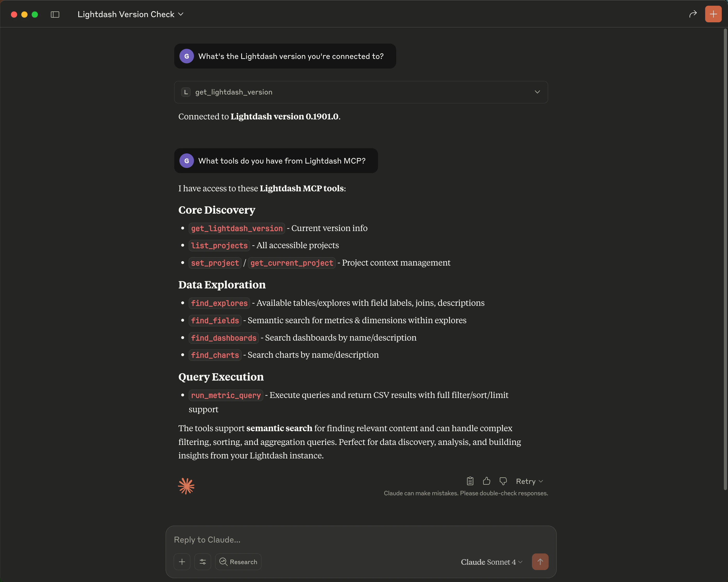Start a new chat with the plus icon
This screenshot has width=728, height=582.
(x=713, y=14)
